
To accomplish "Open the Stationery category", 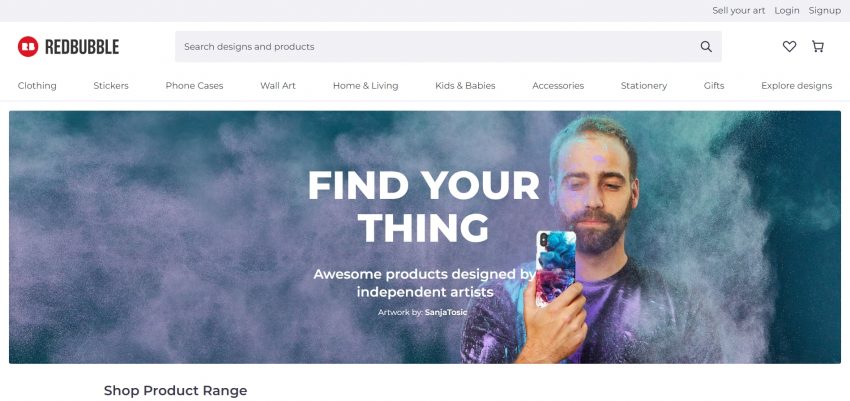I will (643, 86).
